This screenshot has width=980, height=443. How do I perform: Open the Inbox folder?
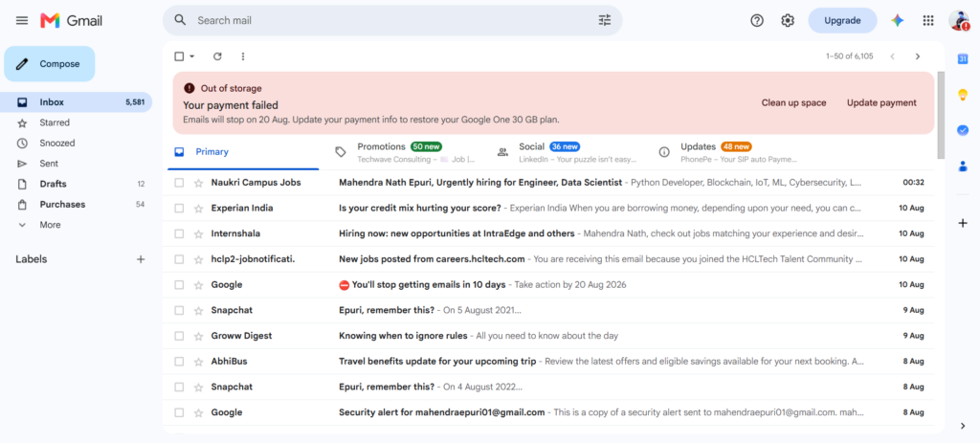pos(77,101)
